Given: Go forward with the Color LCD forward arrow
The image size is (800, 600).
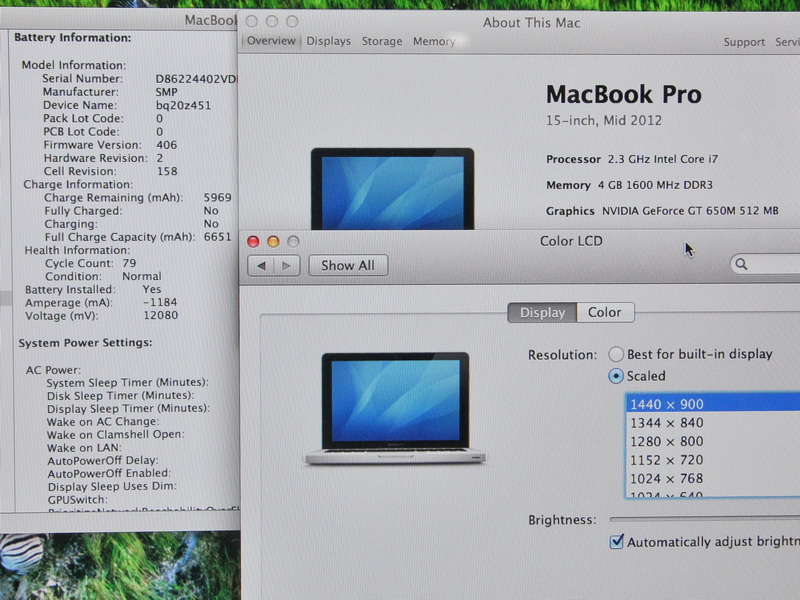Looking at the screenshot, I should (x=287, y=266).
